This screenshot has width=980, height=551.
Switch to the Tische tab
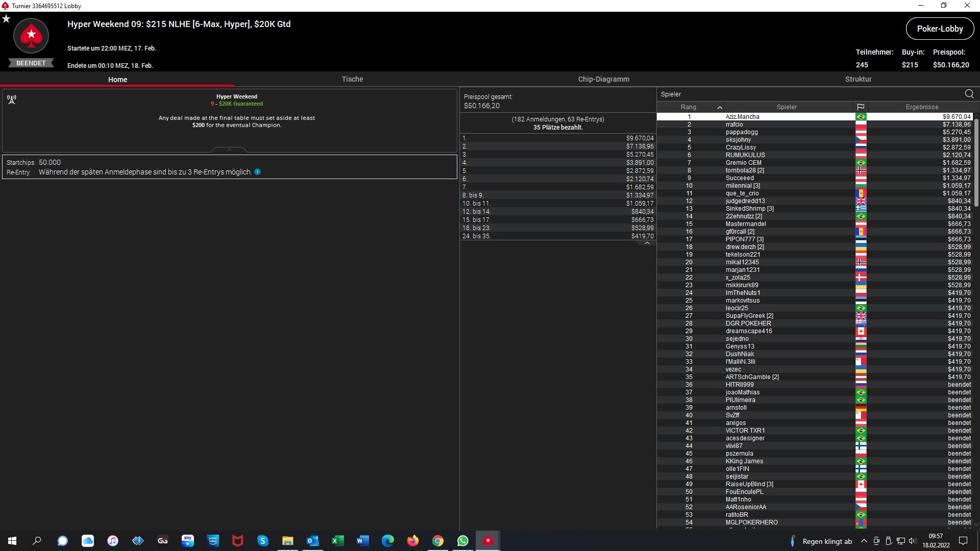tap(352, 79)
